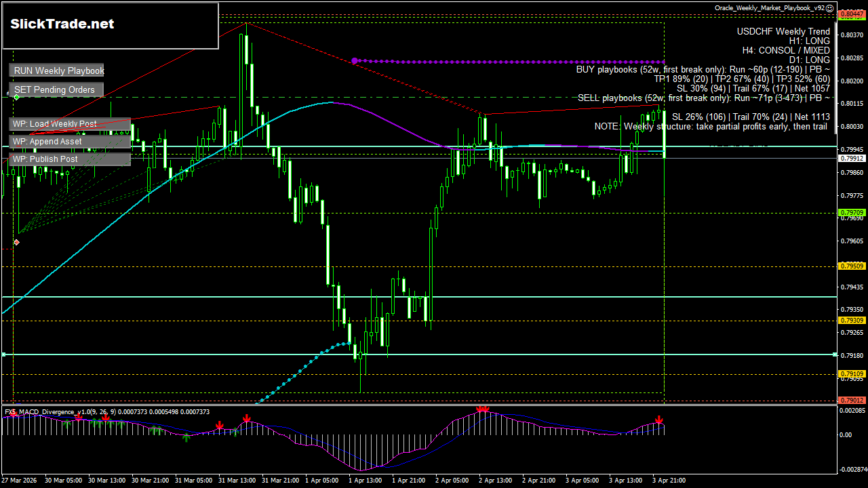This screenshot has width=868, height=488.
Task: Click the BUY playbooks summary line
Action: [703, 69]
